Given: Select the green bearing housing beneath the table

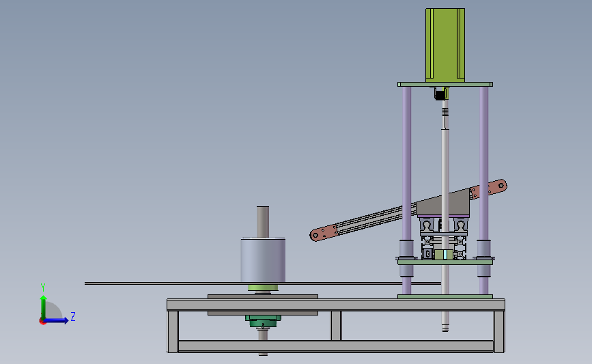Looking at the screenshot, I should point(263,321).
